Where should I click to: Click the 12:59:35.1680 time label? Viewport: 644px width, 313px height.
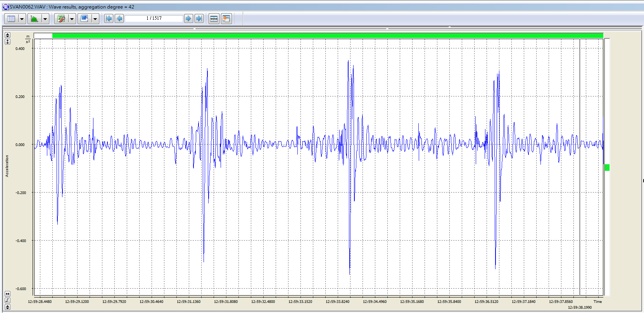pos(412,302)
